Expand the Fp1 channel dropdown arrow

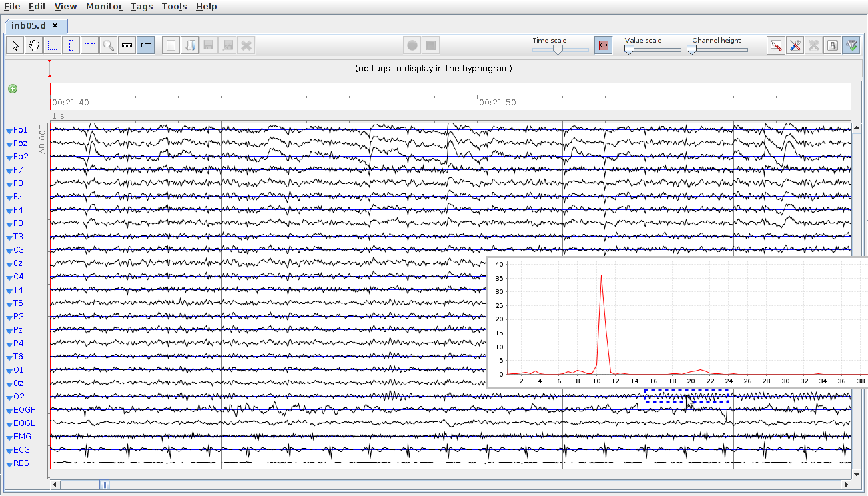[9, 131]
